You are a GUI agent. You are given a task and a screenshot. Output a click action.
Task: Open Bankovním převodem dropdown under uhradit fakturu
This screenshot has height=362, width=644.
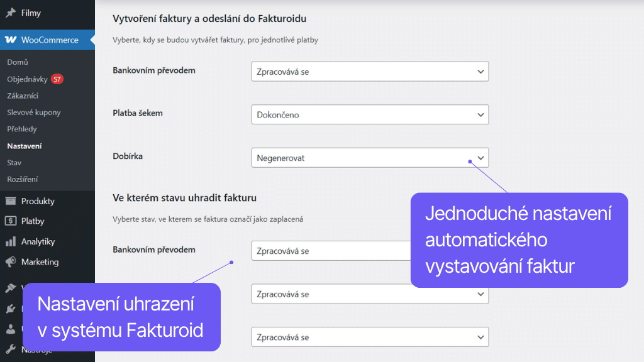330,251
